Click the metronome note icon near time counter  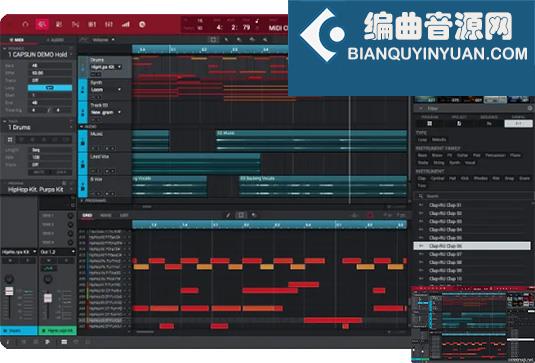coord(257,21)
